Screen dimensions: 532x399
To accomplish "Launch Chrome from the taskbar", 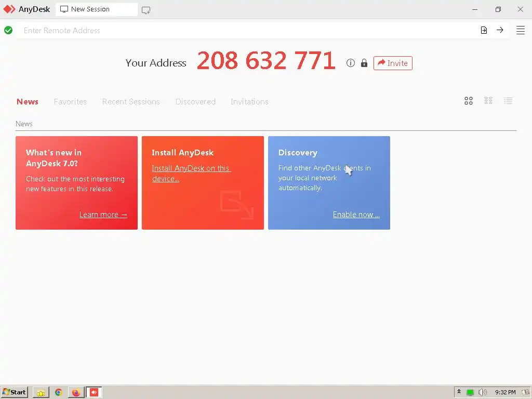I will pyautogui.click(x=58, y=393).
